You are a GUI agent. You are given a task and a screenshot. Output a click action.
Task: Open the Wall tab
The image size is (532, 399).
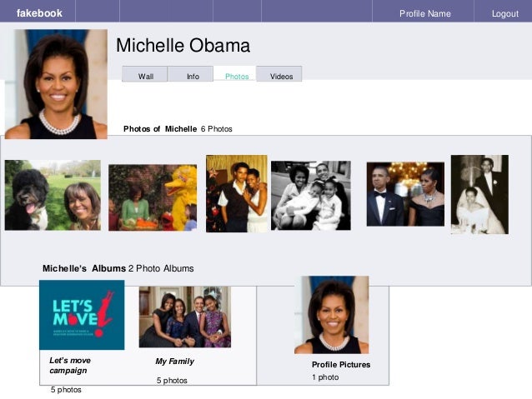click(x=145, y=74)
